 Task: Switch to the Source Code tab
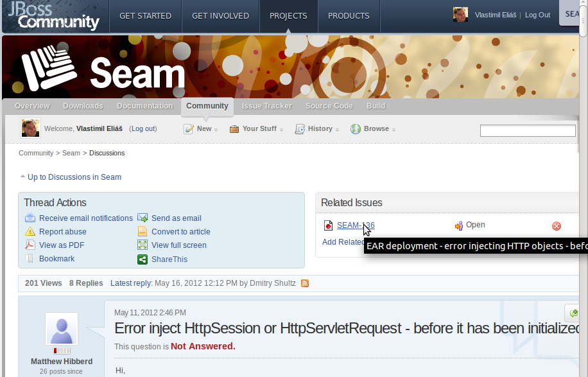[329, 106]
